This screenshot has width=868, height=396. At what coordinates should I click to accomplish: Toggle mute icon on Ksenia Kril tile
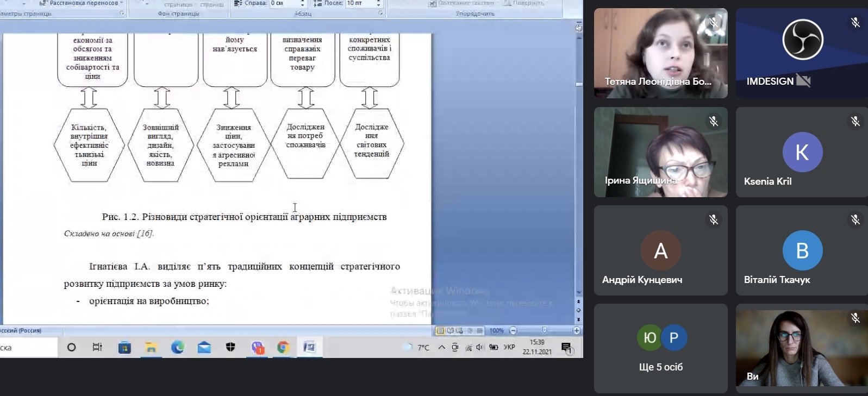point(855,122)
